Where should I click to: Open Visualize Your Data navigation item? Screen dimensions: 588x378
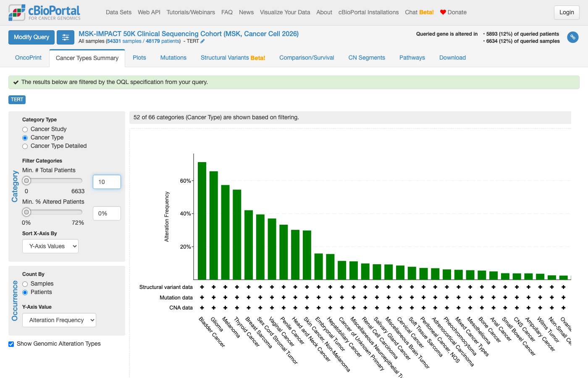pyautogui.click(x=285, y=12)
